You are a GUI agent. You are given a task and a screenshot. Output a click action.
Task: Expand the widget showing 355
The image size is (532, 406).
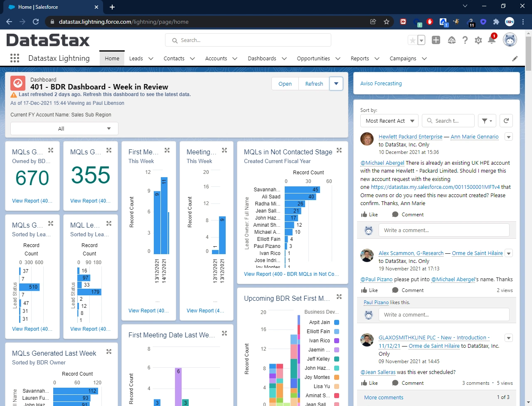(x=109, y=150)
